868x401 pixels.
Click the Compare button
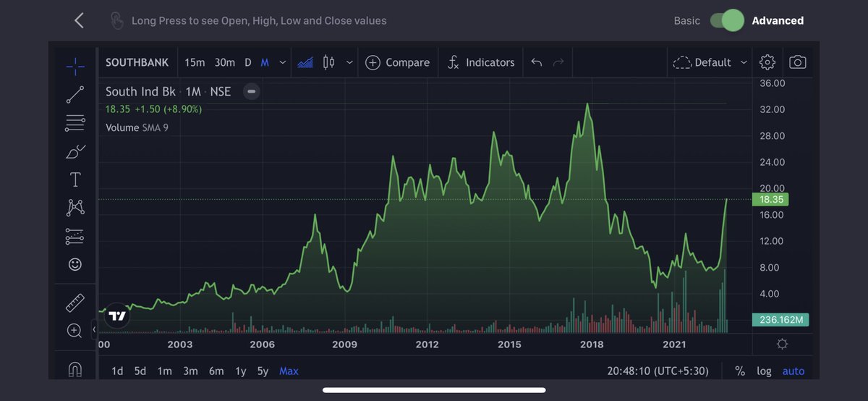click(x=398, y=62)
